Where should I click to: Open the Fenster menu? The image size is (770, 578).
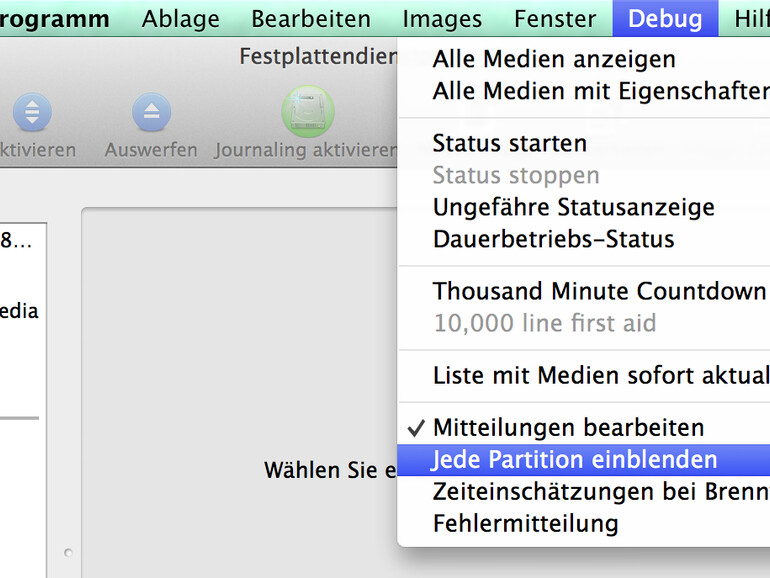point(555,19)
